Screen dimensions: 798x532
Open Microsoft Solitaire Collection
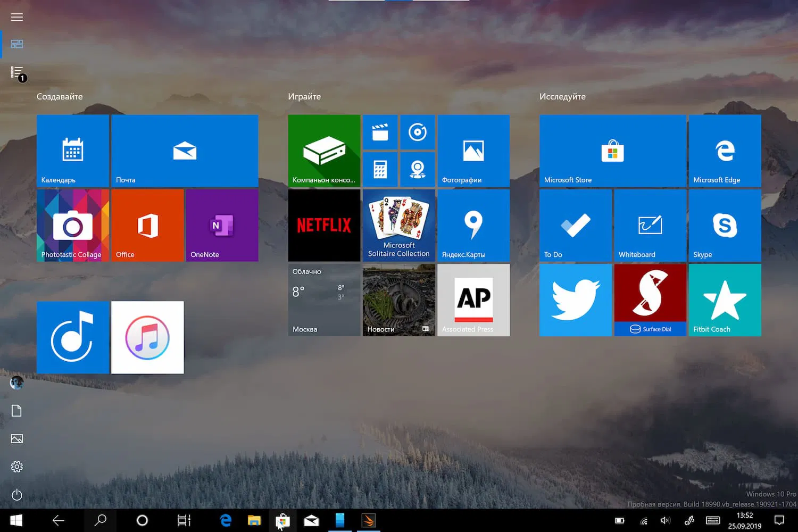click(x=398, y=225)
